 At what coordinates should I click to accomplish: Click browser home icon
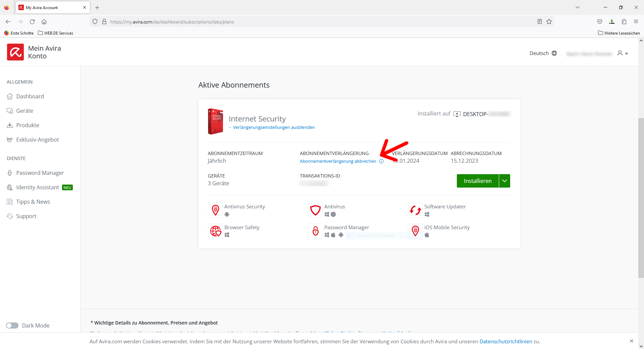pyautogui.click(x=44, y=22)
